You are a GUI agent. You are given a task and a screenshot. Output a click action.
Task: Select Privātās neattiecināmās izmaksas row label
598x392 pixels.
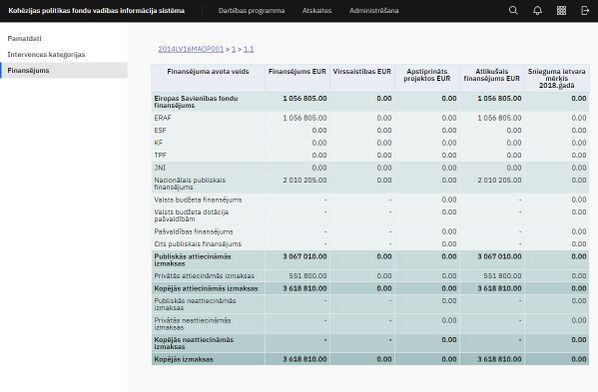(192, 324)
